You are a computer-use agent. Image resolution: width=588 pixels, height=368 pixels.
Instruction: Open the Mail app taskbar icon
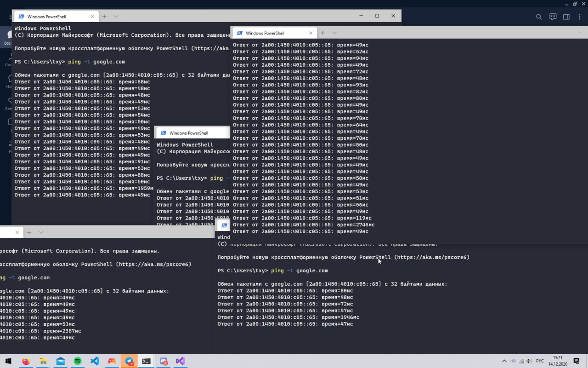coord(60,361)
